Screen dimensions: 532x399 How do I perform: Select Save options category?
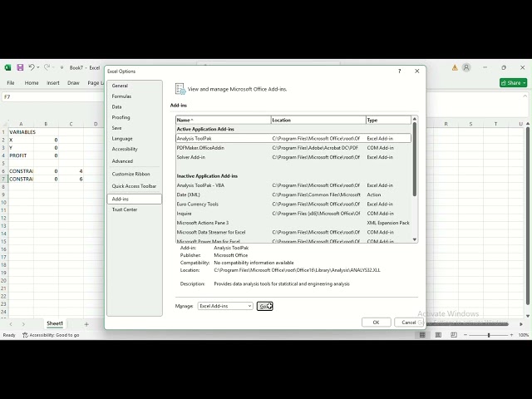pyautogui.click(x=135, y=128)
